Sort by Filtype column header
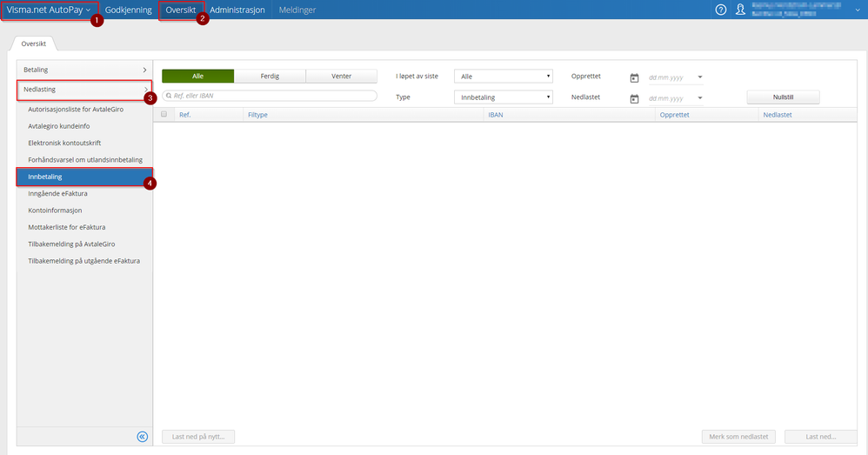868x455 pixels. point(257,115)
